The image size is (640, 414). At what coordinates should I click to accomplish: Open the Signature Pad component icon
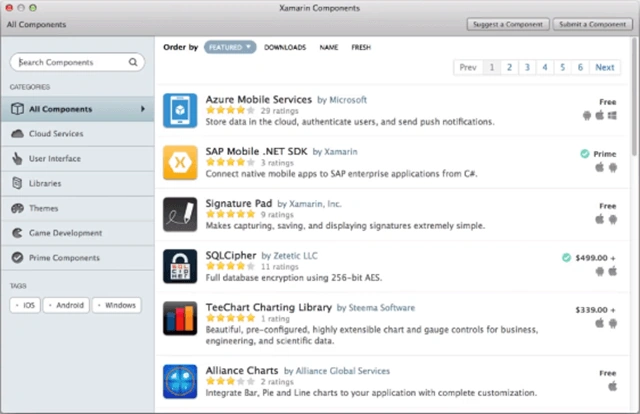click(180, 214)
